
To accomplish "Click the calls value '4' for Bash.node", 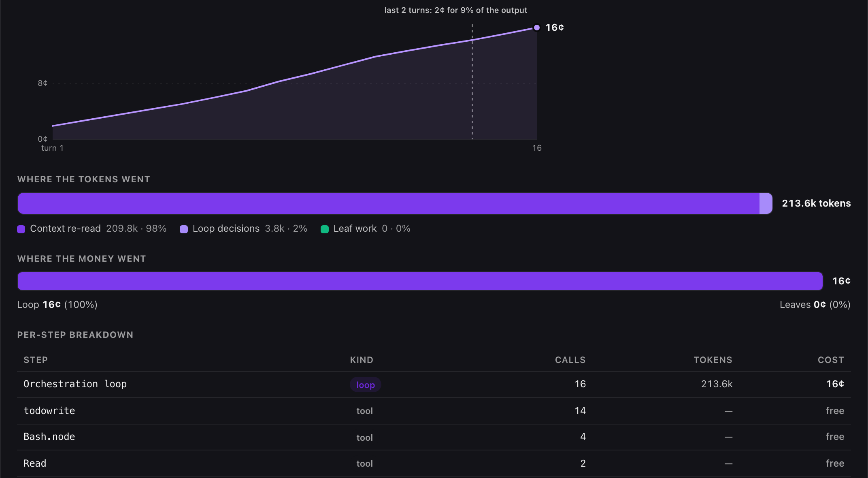I will (x=583, y=437).
